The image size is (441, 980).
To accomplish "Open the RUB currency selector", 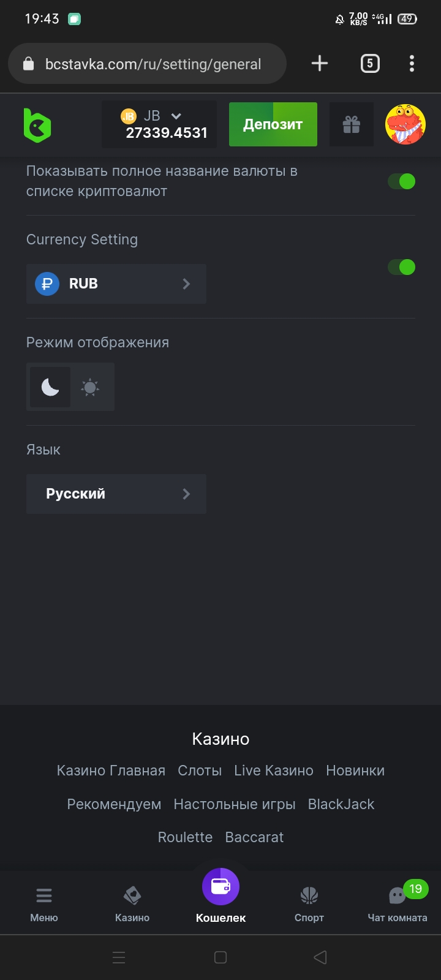I will click(x=116, y=284).
